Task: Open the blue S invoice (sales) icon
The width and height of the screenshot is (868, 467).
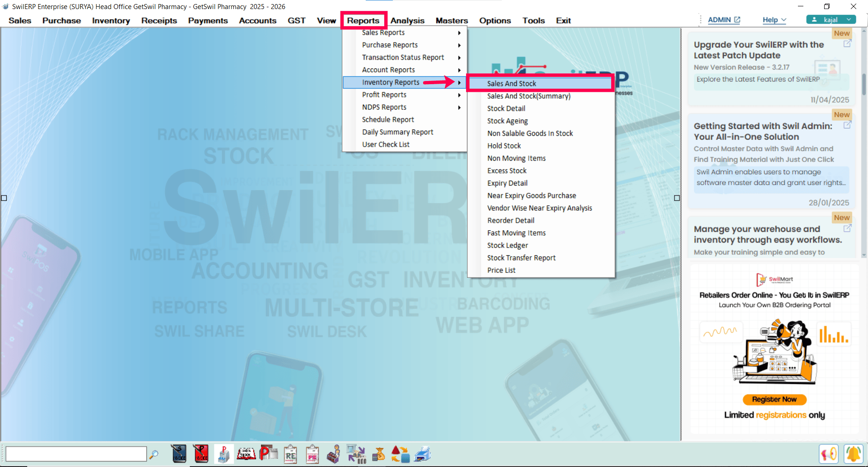Action: pos(179,454)
